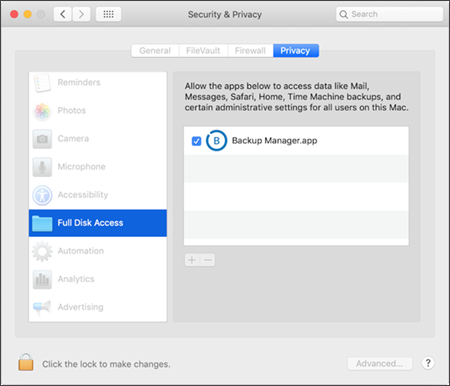The image size is (450, 386).
Task: Click the Search field
Action: coord(389,14)
